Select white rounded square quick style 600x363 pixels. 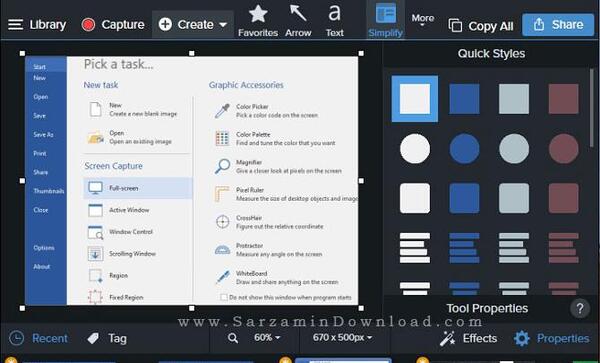click(x=415, y=198)
